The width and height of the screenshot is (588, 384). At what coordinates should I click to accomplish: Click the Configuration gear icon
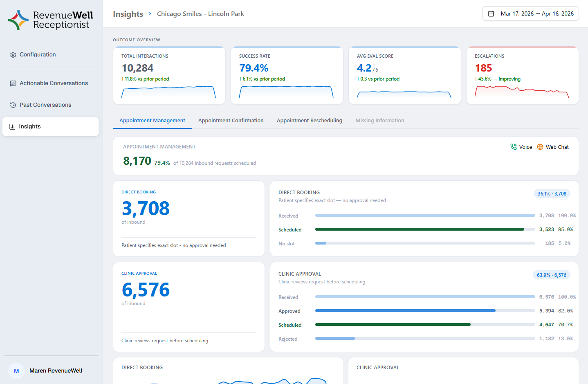click(x=13, y=55)
